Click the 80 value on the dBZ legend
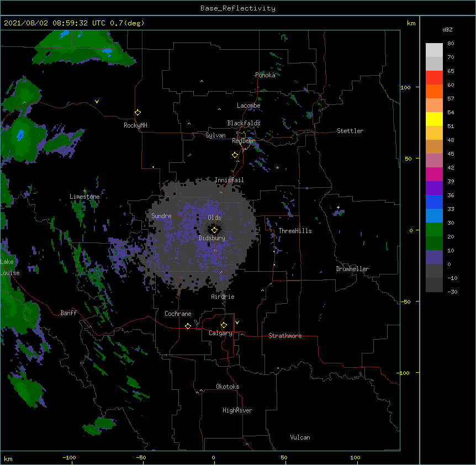The image size is (476, 465). [451, 44]
